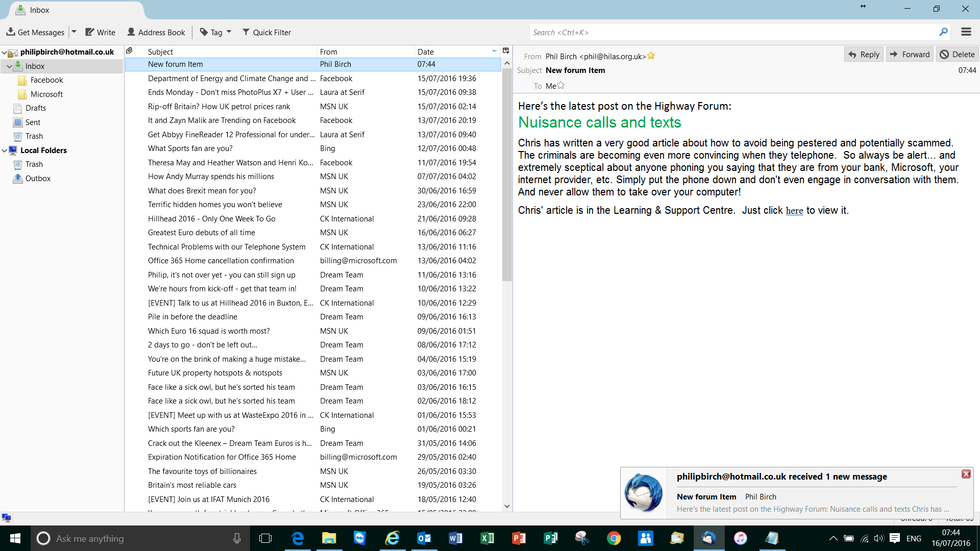Click the Get Messages download icon

click(10, 32)
